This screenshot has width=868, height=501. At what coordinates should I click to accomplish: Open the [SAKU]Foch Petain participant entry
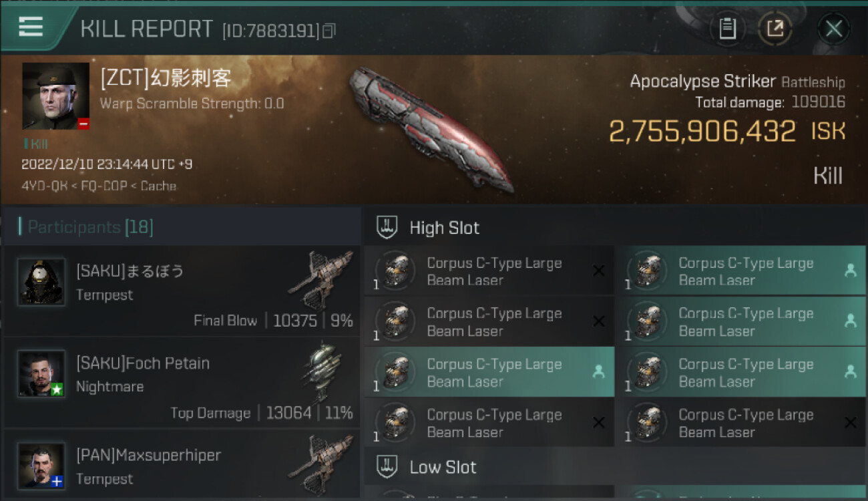182,382
